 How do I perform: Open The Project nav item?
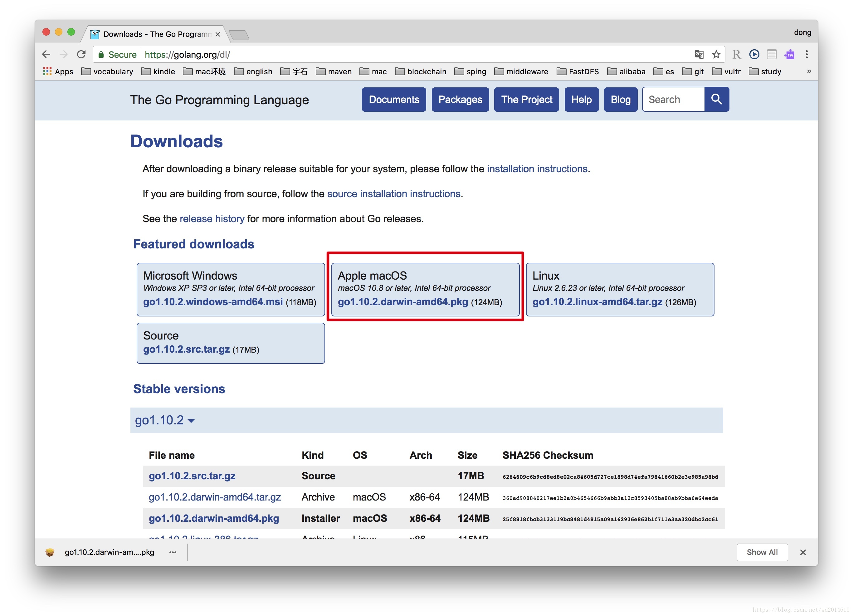527,99
